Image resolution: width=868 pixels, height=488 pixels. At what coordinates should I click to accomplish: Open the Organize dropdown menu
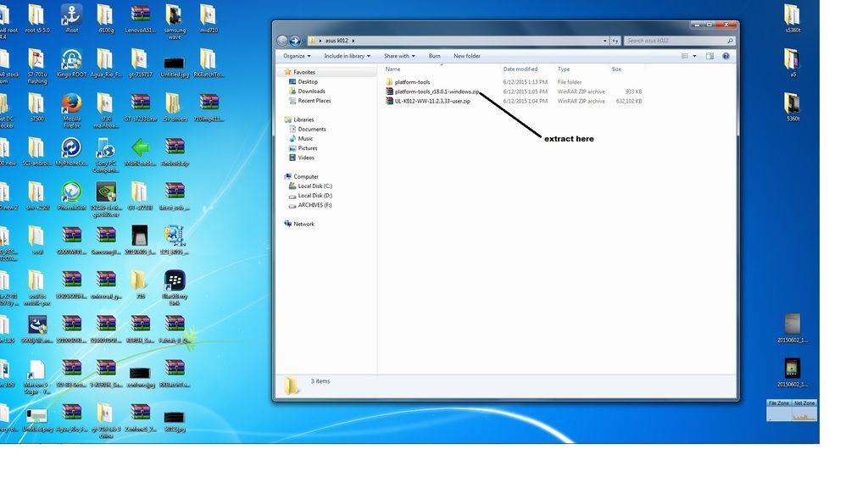(297, 56)
